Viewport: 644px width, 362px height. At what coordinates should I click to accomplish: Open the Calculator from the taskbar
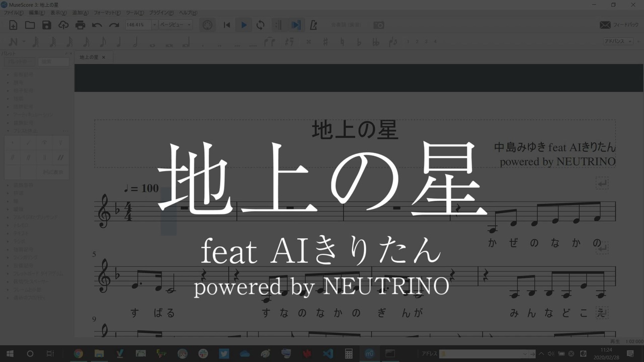(x=348, y=353)
